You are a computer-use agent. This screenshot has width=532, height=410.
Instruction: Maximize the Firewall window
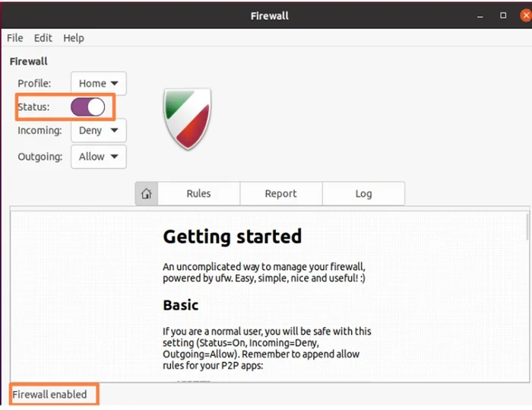(503, 16)
